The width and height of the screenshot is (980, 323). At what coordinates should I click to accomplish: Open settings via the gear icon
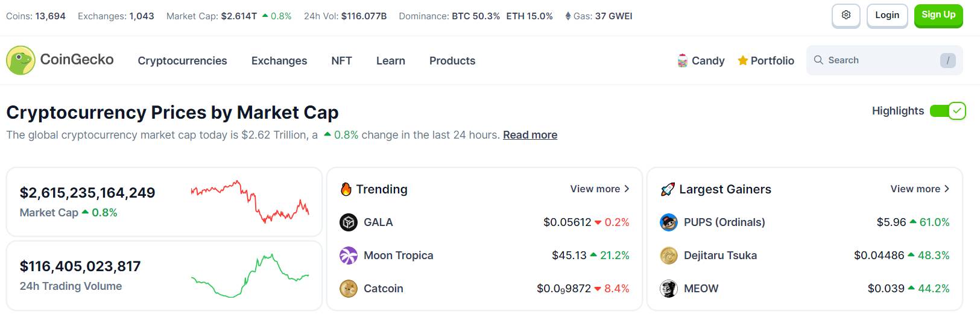[x=846, y=15]
